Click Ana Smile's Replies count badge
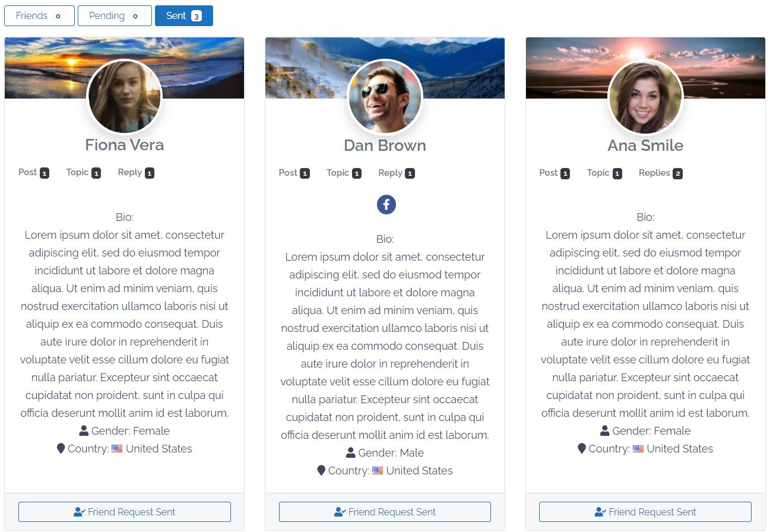The width and height of the screenshot is (770, 532). [678, 173]
